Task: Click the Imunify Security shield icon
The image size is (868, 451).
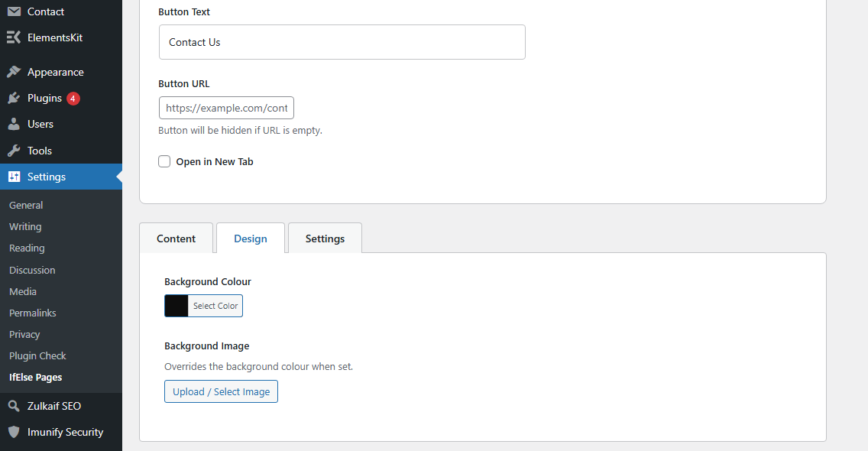Action: [x=14, y=432]
